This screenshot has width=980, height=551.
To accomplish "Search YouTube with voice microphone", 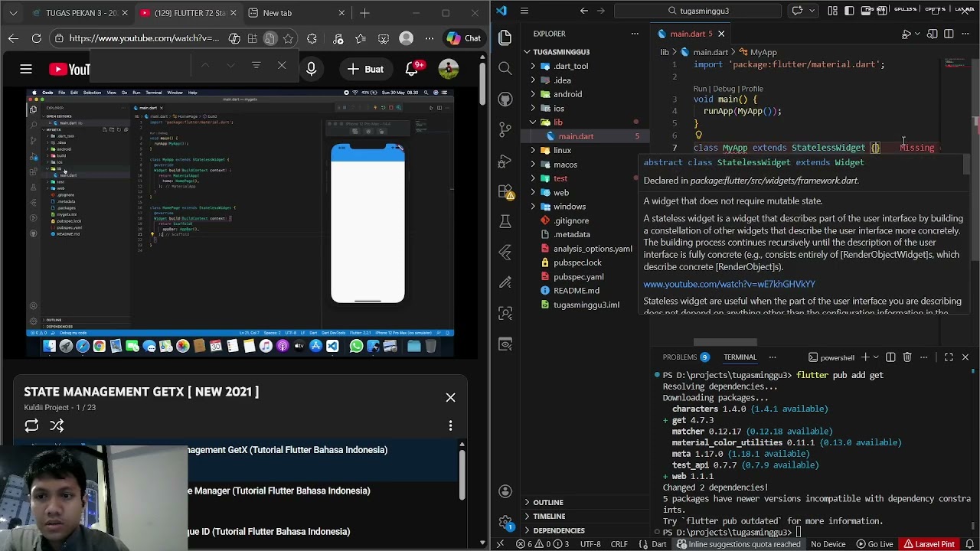I will 311,69.
